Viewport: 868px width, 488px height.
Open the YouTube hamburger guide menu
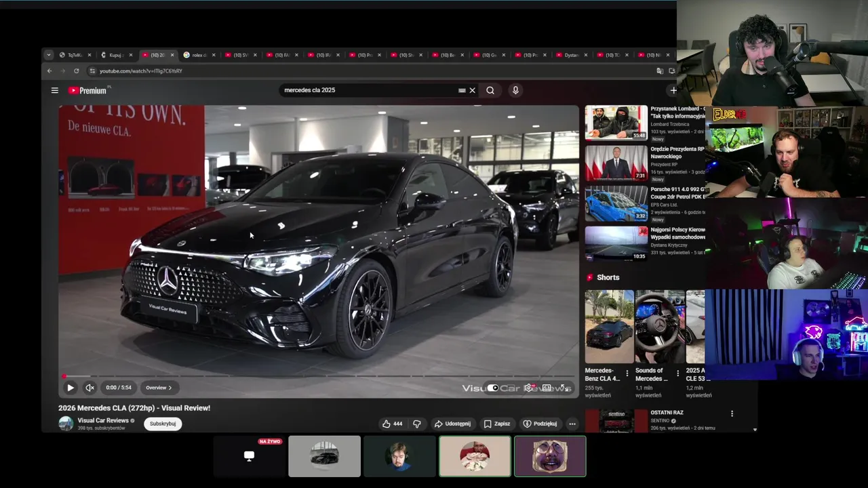click(x=55, y=90)
